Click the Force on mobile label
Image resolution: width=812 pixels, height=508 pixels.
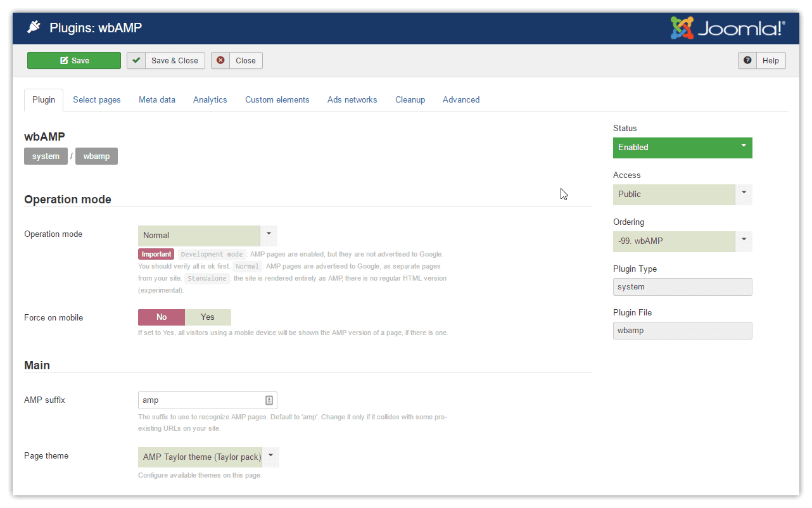click(54, 318)
